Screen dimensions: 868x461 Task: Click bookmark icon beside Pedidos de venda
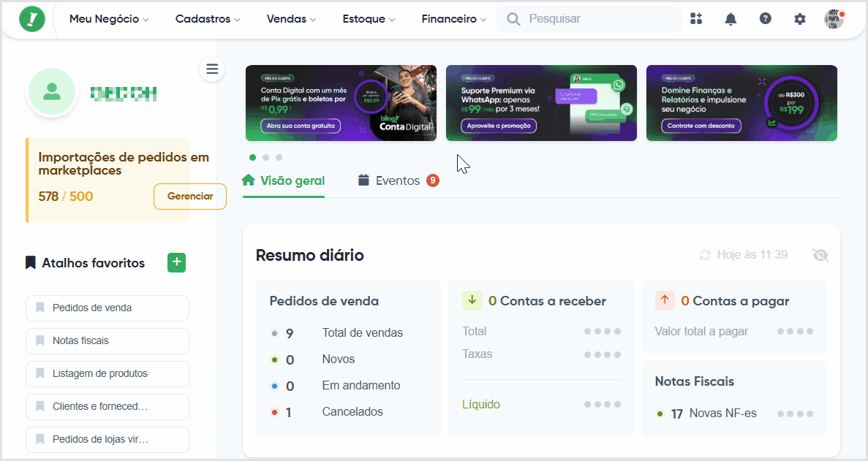pyautogui.click(x=40, y=308)
